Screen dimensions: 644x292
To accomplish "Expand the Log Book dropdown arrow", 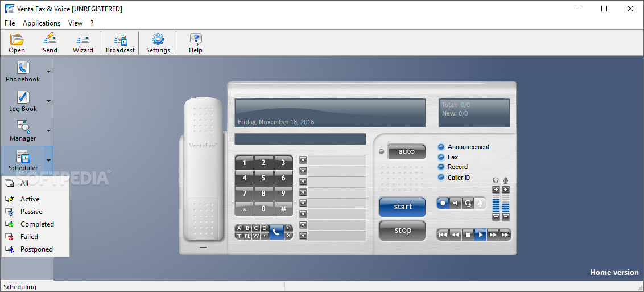I will (48, 101).
